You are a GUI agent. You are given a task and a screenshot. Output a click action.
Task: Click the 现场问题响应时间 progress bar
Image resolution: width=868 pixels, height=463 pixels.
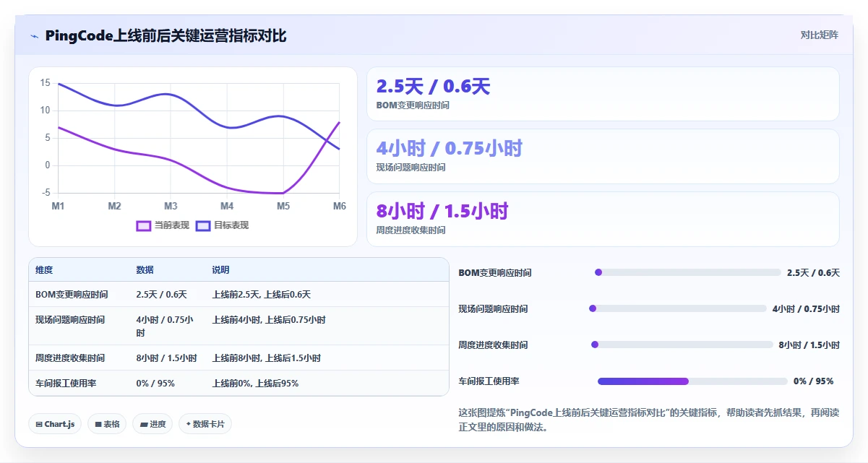(677, 308)
